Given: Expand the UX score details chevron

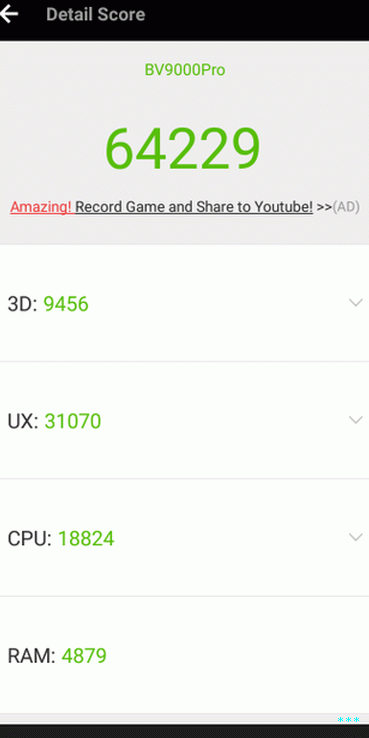Looking at the screenshot, I should (x=355, y=420).
